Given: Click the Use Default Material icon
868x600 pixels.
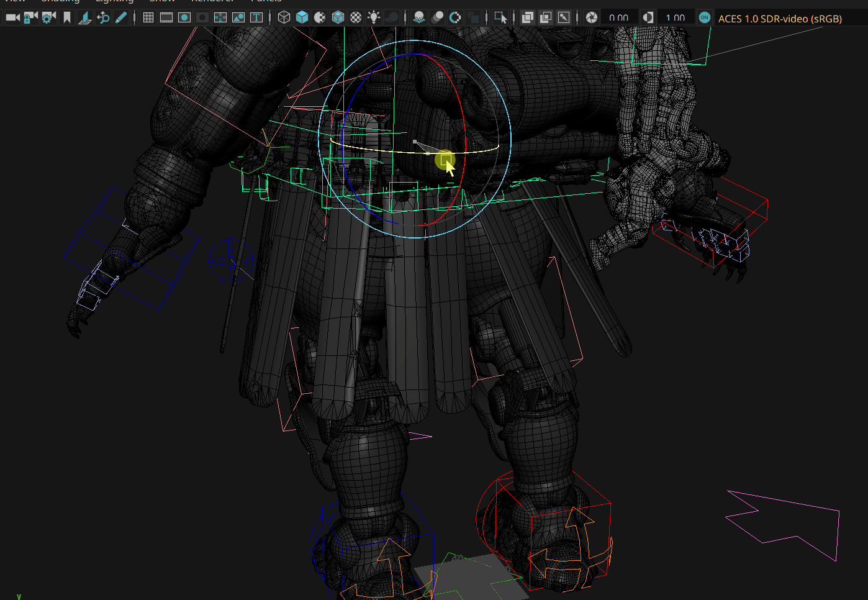Looking at the screenshot, I should [320, 17].
